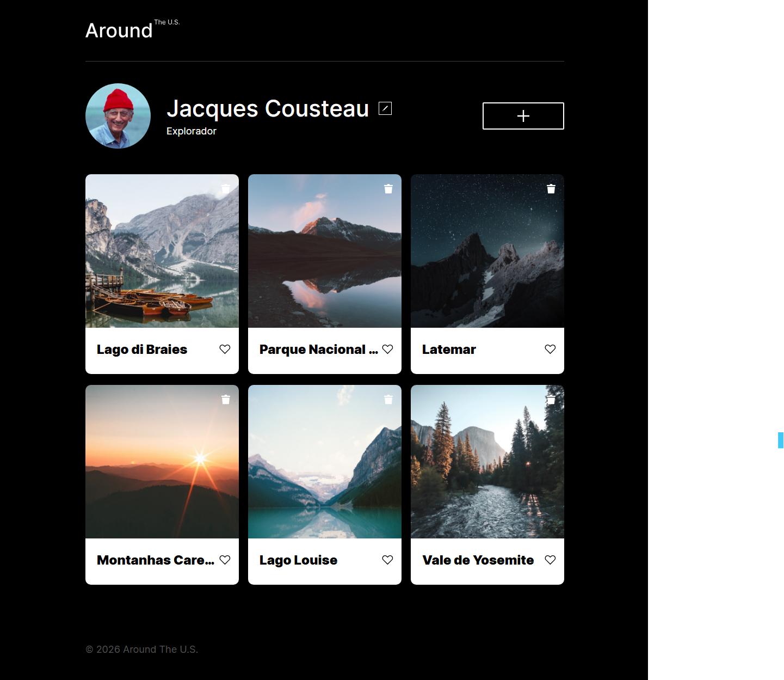
Task: Click the edit profile pencil icon
Action: (x=385, y=108)
